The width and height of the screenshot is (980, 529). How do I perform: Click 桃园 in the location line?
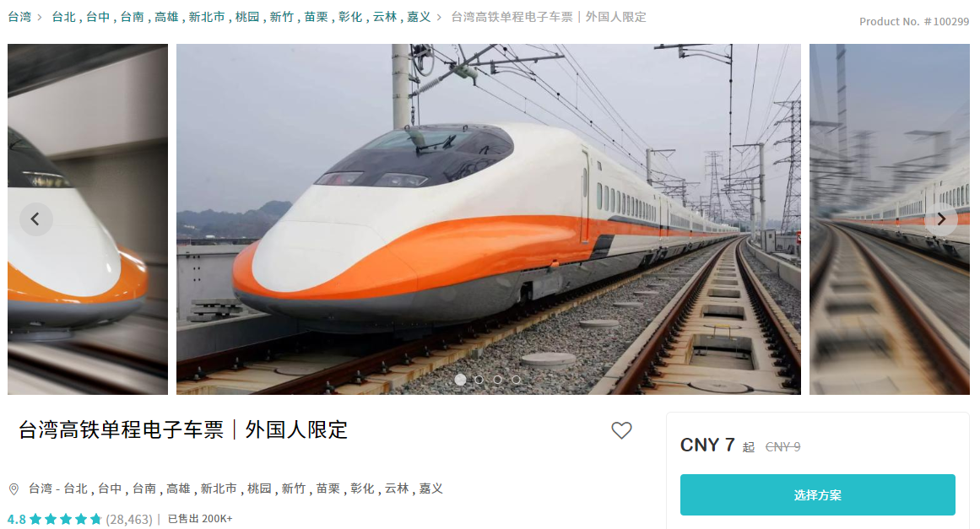tap(259, 489)
